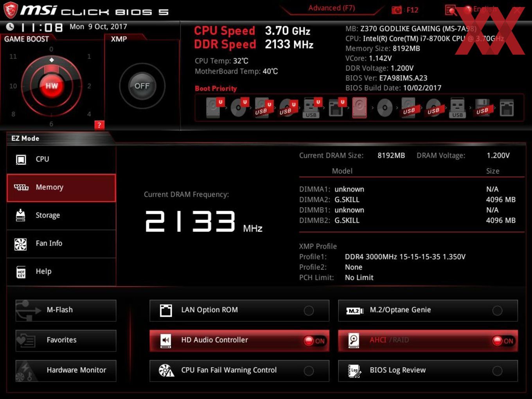The width and height of the screenshot is (532, 399).
Task: Click the MSI dragon shield logo
Action: [x=11, y=10]
